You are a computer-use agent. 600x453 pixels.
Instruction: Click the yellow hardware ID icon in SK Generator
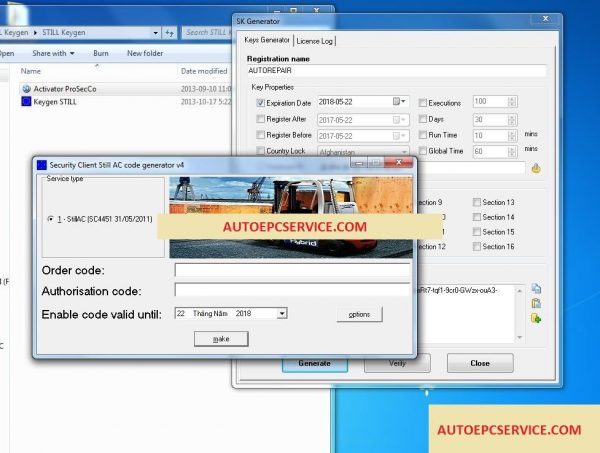tap(536, 168)
